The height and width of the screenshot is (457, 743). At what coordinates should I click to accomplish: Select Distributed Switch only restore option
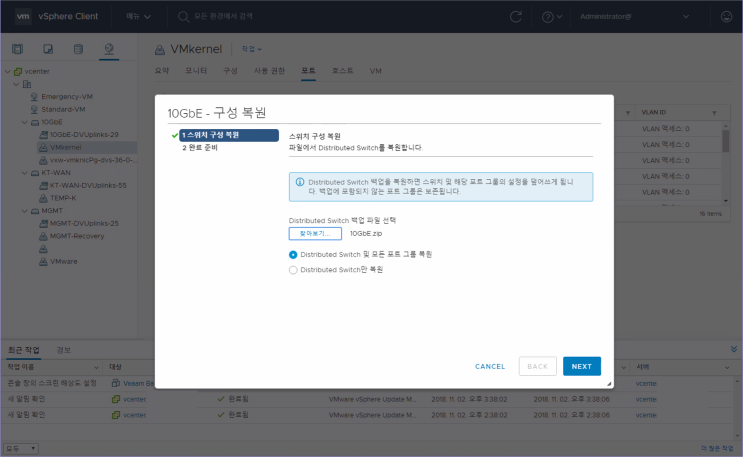[x=293, y=270]
